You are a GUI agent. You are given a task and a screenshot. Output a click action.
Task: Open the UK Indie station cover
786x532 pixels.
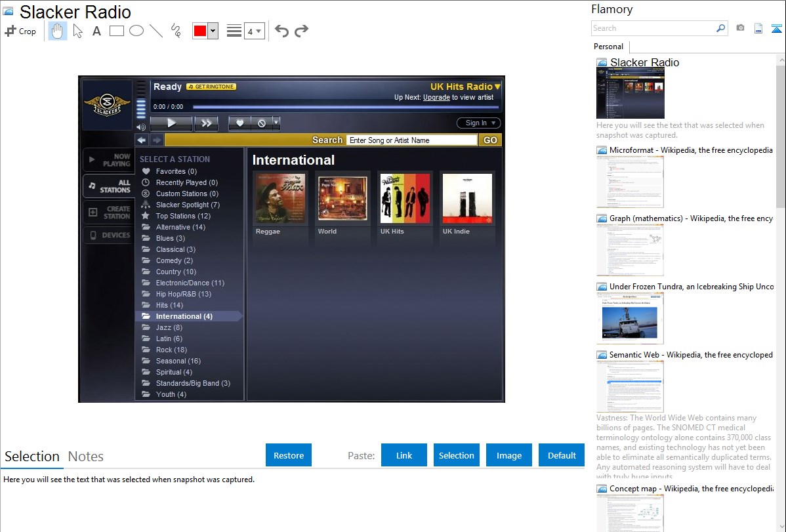tap(467, 199)
